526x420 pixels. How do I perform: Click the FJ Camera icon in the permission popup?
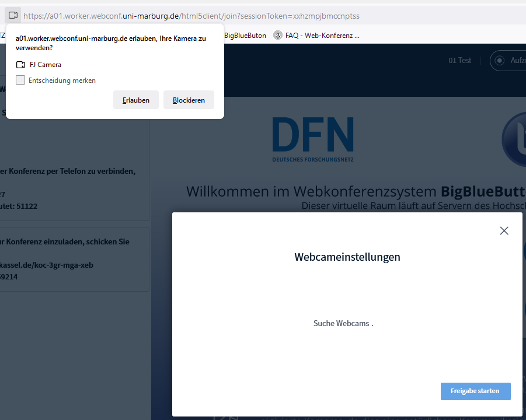coord(20,64)
